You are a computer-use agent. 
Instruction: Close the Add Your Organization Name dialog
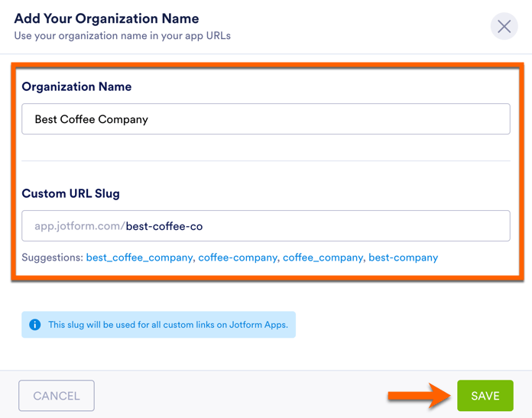click(504, 27)
